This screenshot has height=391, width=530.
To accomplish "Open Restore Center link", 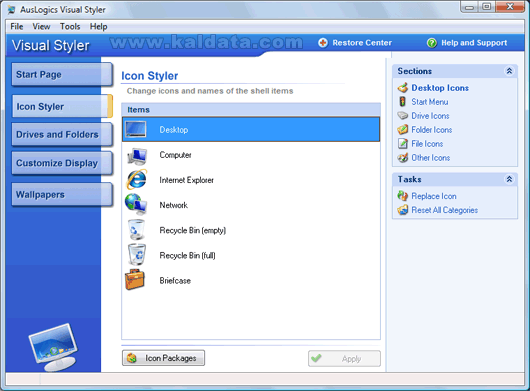I will click(x=362, y=43).
